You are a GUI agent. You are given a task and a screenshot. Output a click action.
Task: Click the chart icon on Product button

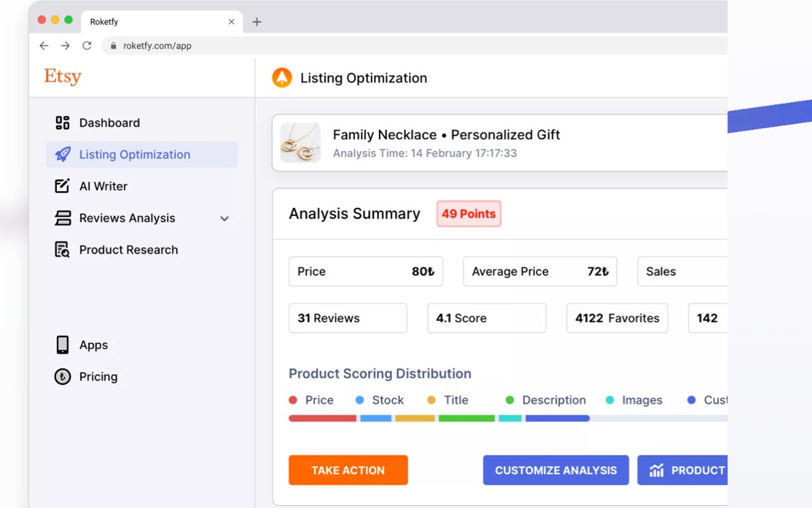pyautogui.click(x=656, y=470)
